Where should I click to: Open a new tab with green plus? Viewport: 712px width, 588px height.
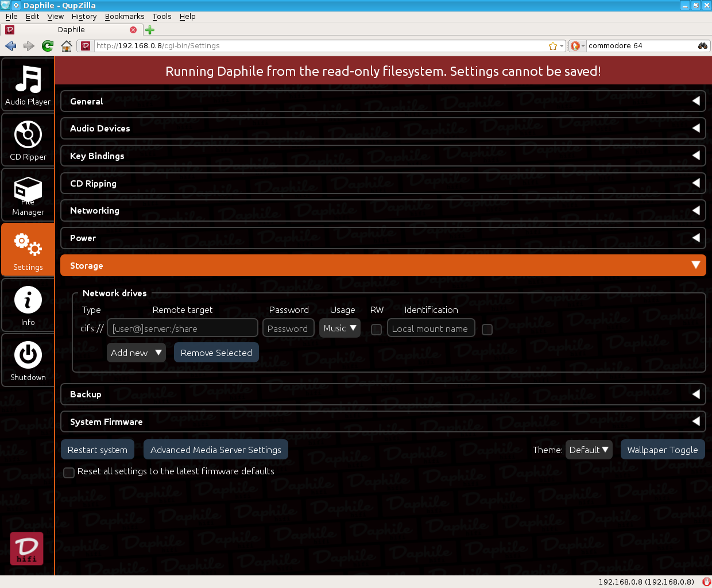click(150, 30)
